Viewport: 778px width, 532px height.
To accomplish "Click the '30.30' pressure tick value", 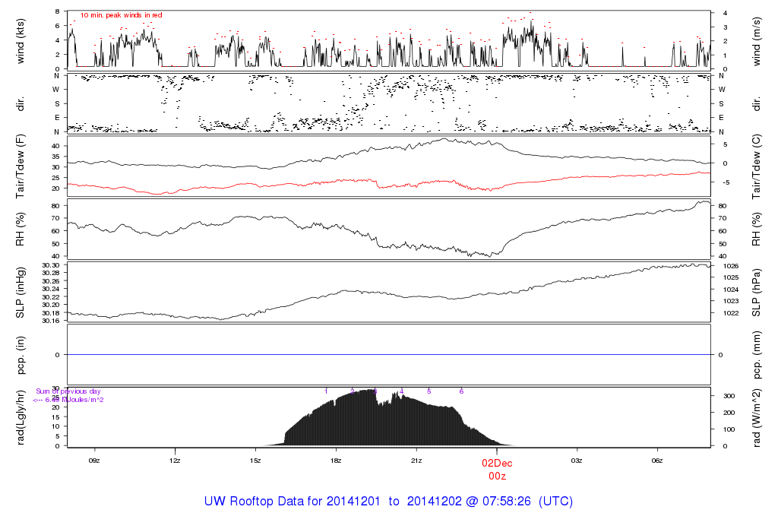I will [x=51, y=265].
